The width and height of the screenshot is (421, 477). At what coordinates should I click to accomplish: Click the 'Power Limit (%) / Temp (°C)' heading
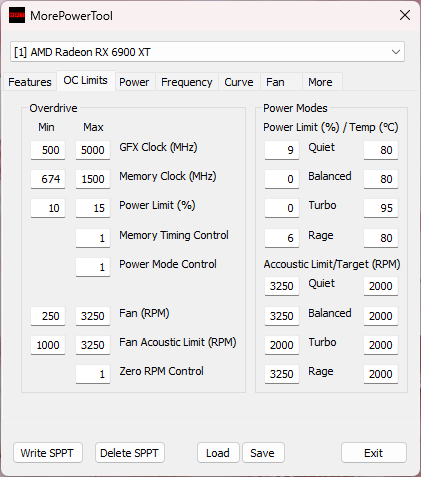pyautogui.click(x=331, y=127)
